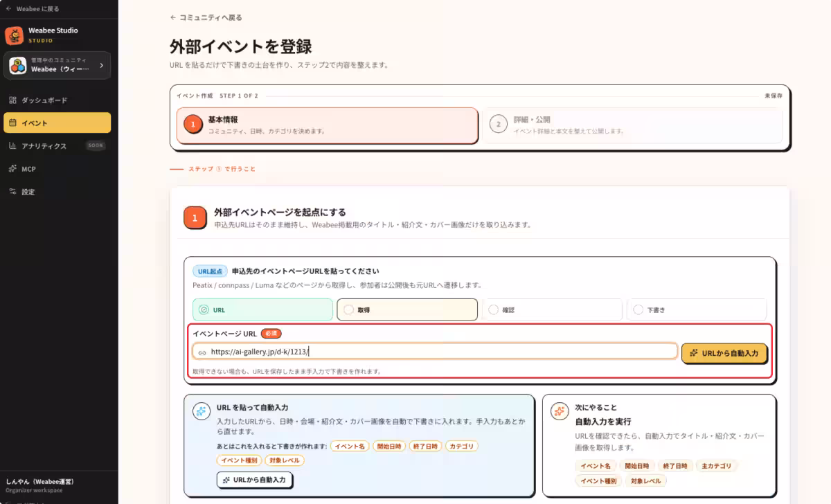Screen dimensions: 831x504
Task: Click the link icon inside URL field
Action: click(202, 352)
